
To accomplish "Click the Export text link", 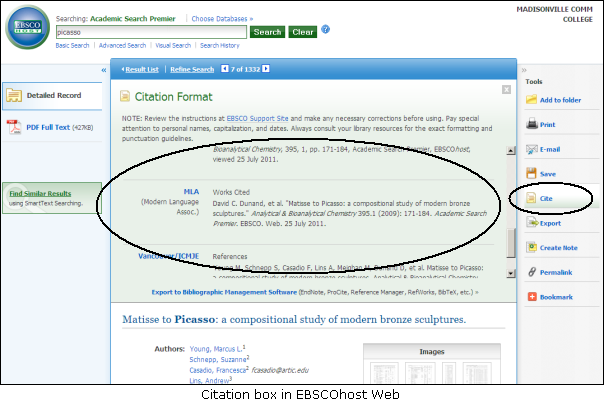I will [550, 223].
